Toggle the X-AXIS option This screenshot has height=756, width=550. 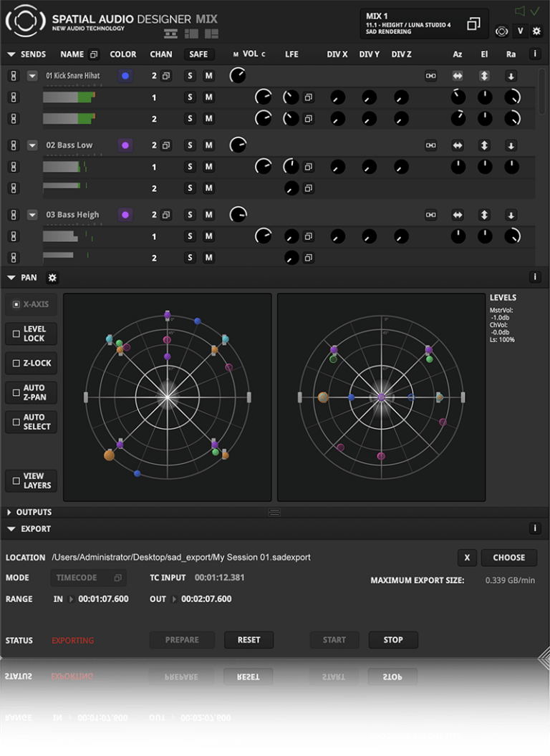31,304
